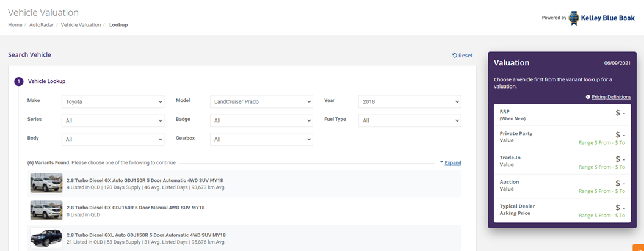Open the Model dropdown showing LandCruiser Prado
Screen dimensions: 644x251
(x=261, y=101)
